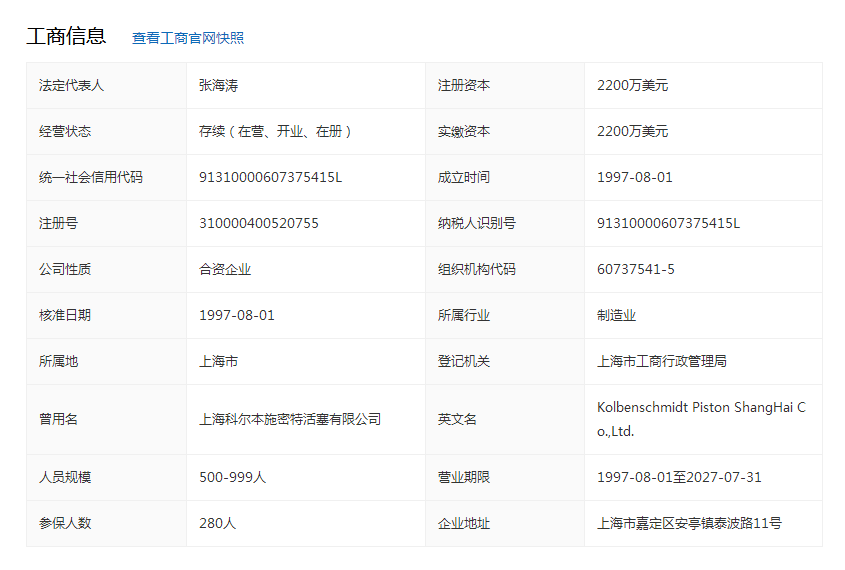Select the legal representative name 张海涛

pyautogui.click(x=218, y=85)
